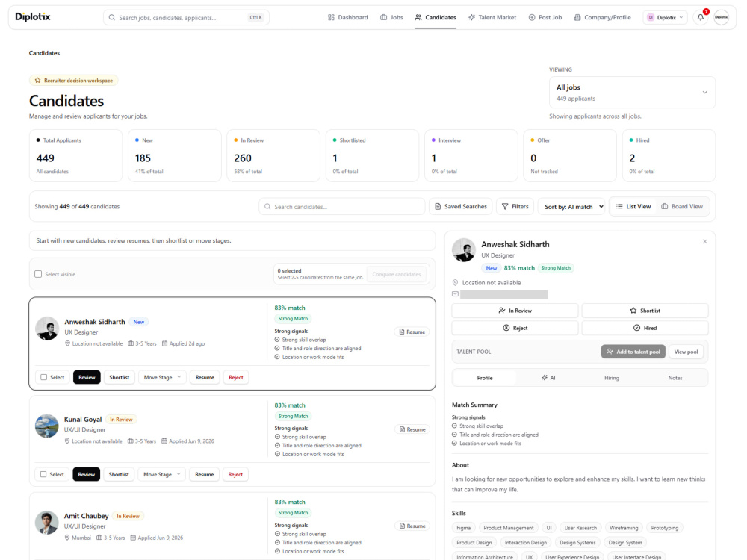Open Anweshak Sidharth's Resume icon link

pyautogui.click(x=412, y=332)
